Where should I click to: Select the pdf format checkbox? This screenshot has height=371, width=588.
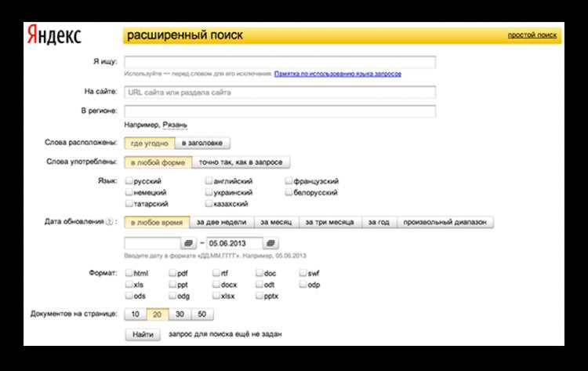(x=172, y=273)
